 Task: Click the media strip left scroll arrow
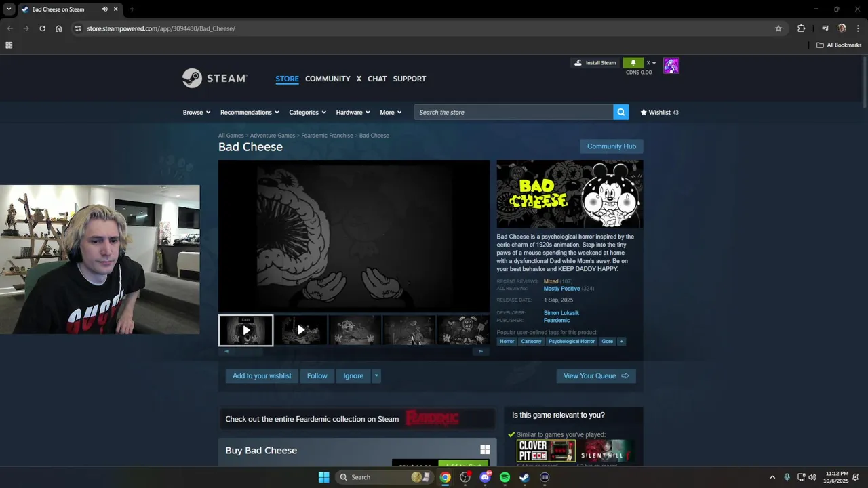pyautogui.click(x=226, y=351)
